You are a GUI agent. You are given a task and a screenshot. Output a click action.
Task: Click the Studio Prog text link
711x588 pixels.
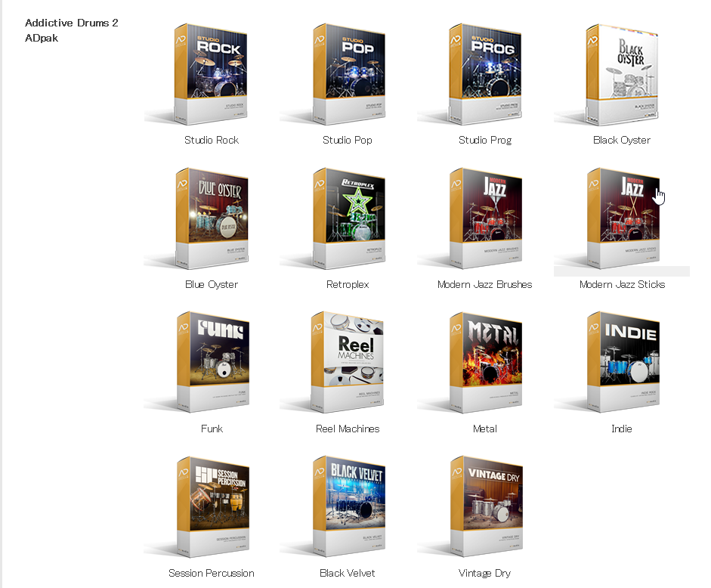click(485, 140)
